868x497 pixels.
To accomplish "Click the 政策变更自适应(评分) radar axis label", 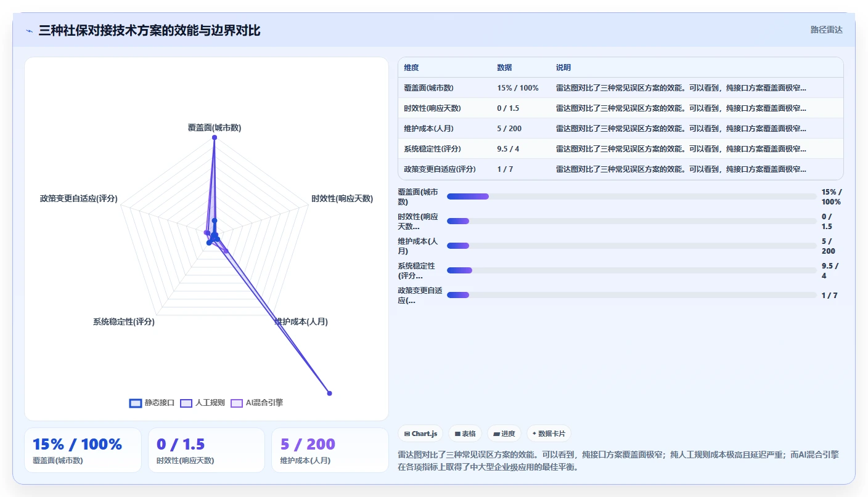I will (78, 198).
